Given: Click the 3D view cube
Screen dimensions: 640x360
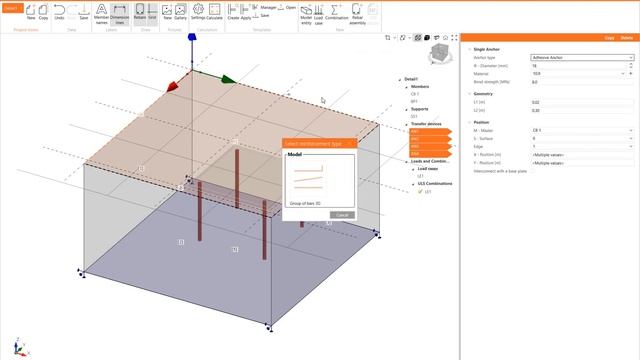Looking at the screenshot, I should tap(440, 53).
